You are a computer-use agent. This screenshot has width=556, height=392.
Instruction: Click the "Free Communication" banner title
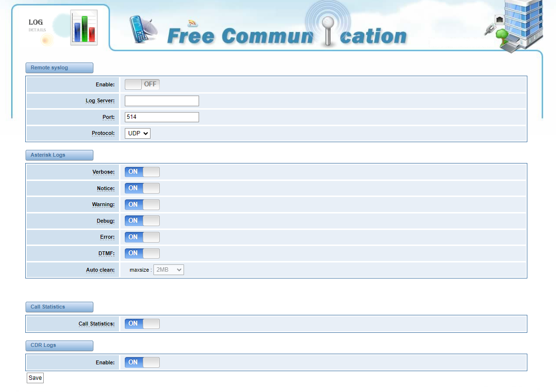click(287, 36)
